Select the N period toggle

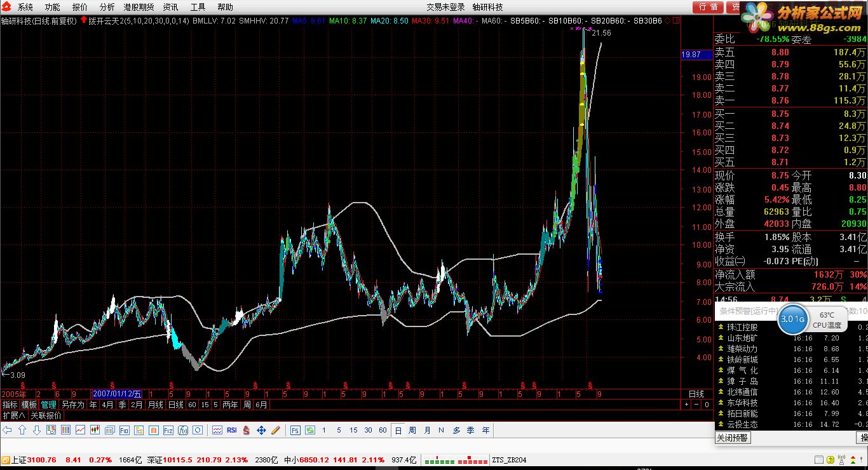pyautogui.click(x=442, y=430)
